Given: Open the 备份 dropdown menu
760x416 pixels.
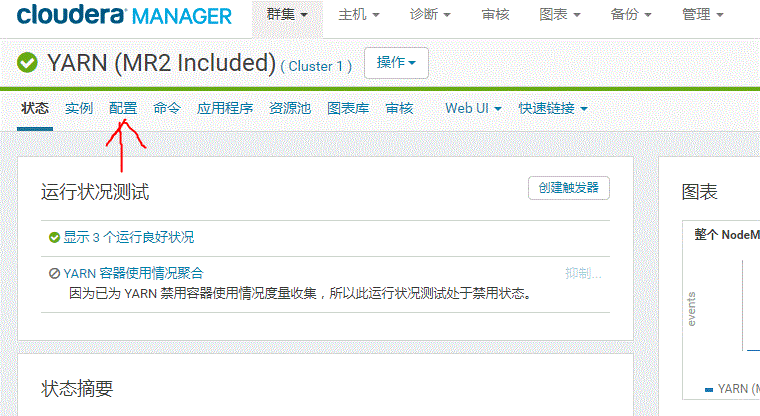Looking at the screenshot, I should click(x=631, y=15).
